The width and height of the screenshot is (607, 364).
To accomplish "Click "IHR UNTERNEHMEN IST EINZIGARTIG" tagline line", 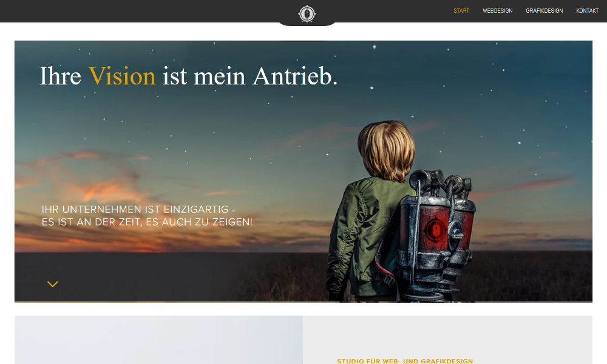I will (138, 209).
